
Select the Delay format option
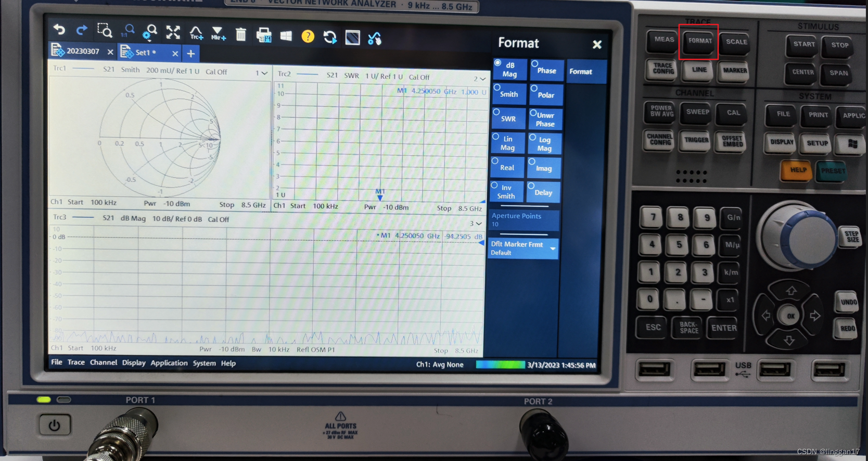[x=543, y=192]
